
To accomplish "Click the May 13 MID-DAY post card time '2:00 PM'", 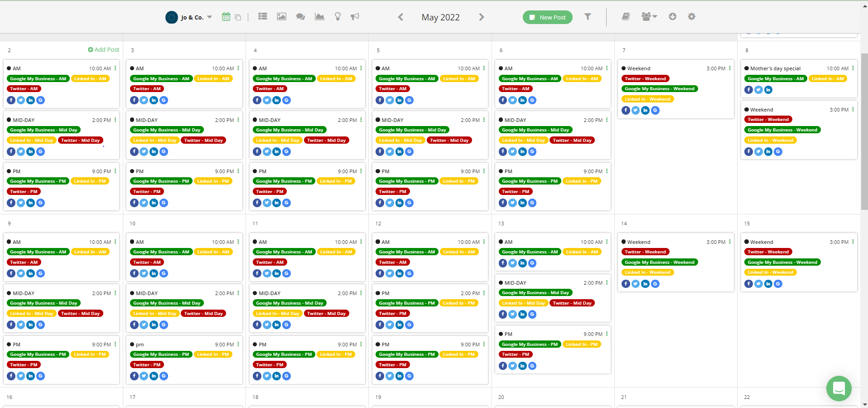I will [x=593, y=283].
